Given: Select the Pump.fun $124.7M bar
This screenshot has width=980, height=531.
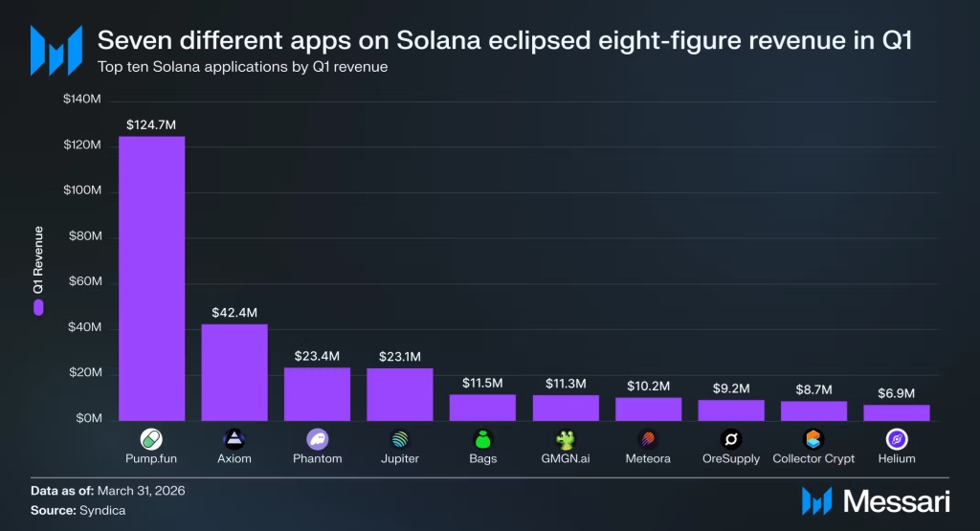Looking at the screenshot, I should coord(152,278).
